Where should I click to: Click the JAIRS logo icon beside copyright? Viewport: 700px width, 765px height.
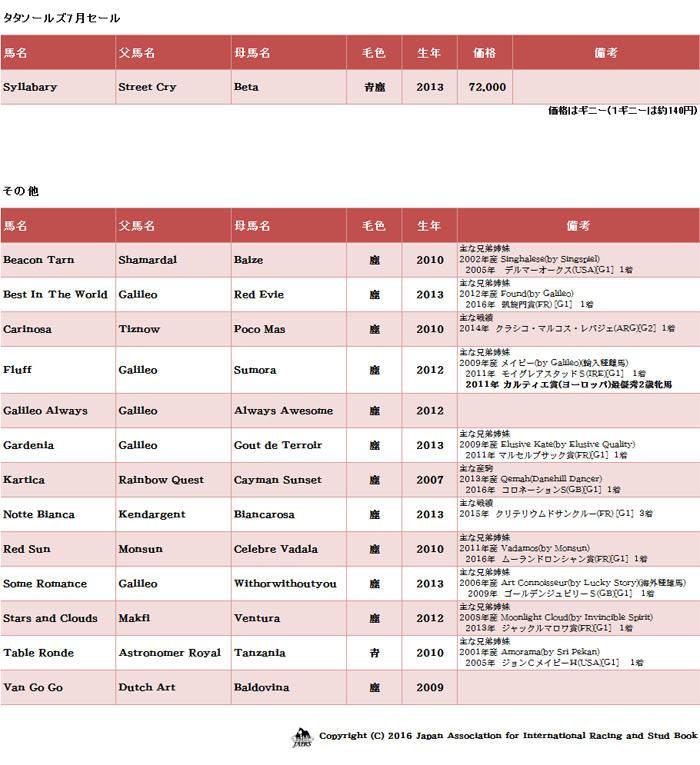[x=302, y=737]
